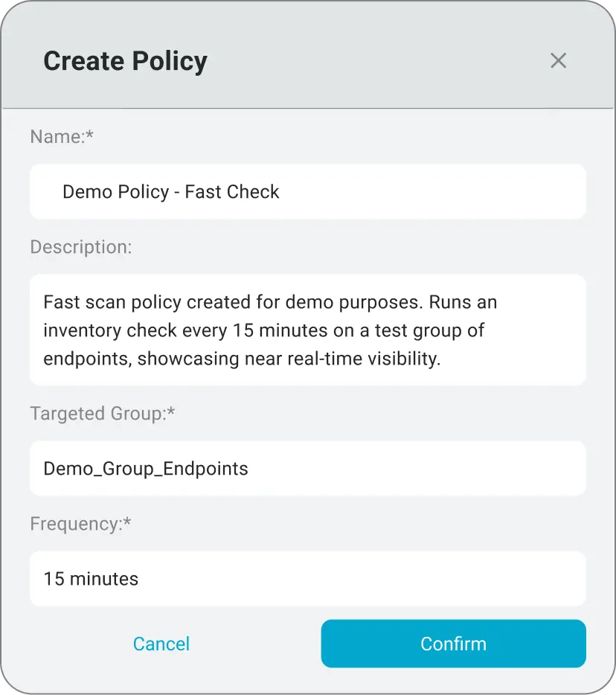Place cursor after 'real-time visibility.' in description
This screenshot has width=616, height=695.
pos(442,359)
